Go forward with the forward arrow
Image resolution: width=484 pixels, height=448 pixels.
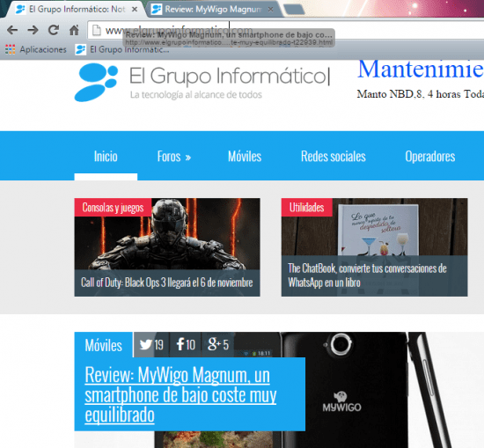point(33,30)
